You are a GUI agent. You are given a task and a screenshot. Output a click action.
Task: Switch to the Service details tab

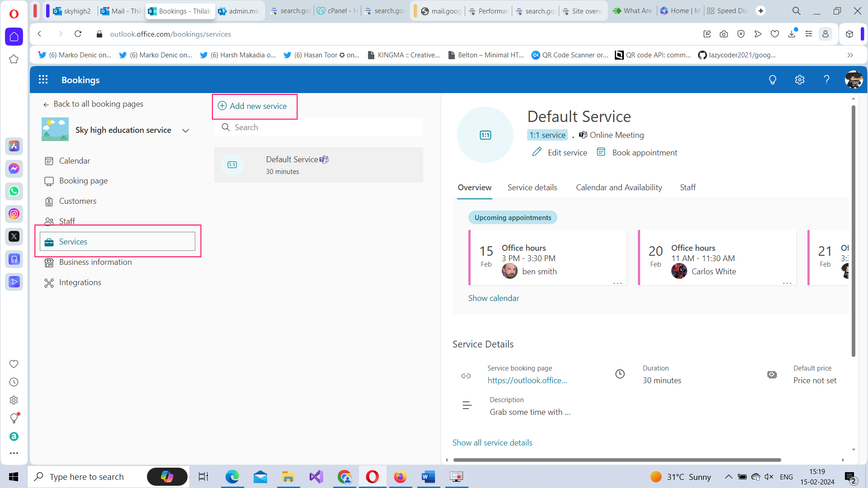point(532,187)
